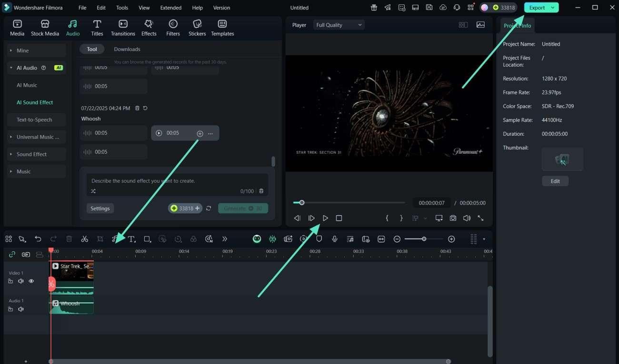Mute the Video 1 track
Image resolution: width=619 pixels, height=364 pixels.
coord(21,281)
